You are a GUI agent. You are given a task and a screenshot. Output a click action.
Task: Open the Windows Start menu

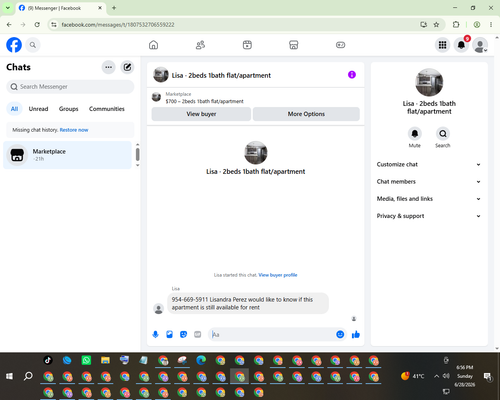9,376
